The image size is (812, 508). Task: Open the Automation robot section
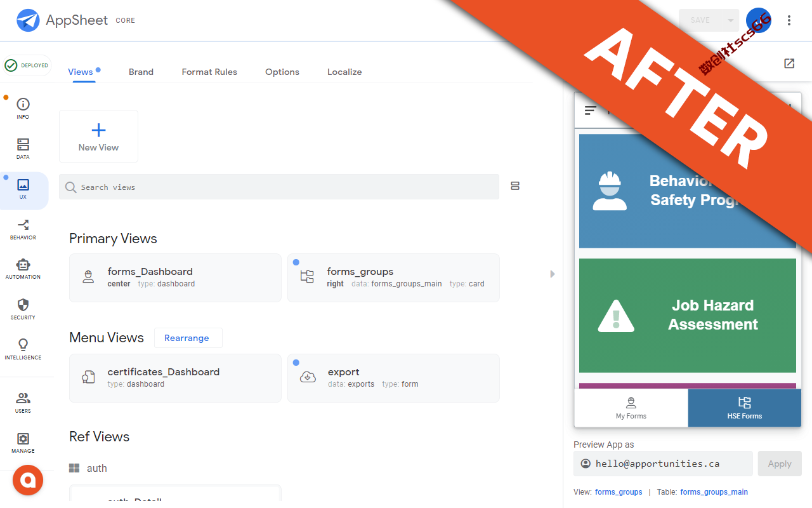23,269
